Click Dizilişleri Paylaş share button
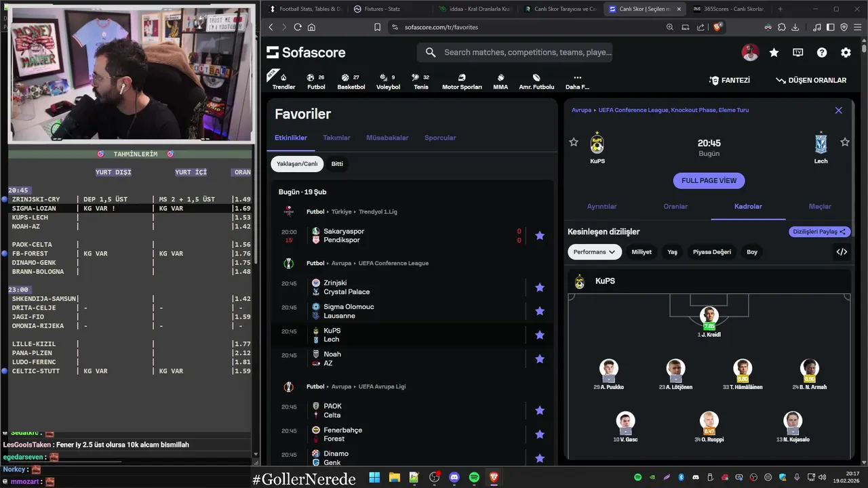Image resolution: width=868 pixels, height=488 pixels. (x=820, y=232)
